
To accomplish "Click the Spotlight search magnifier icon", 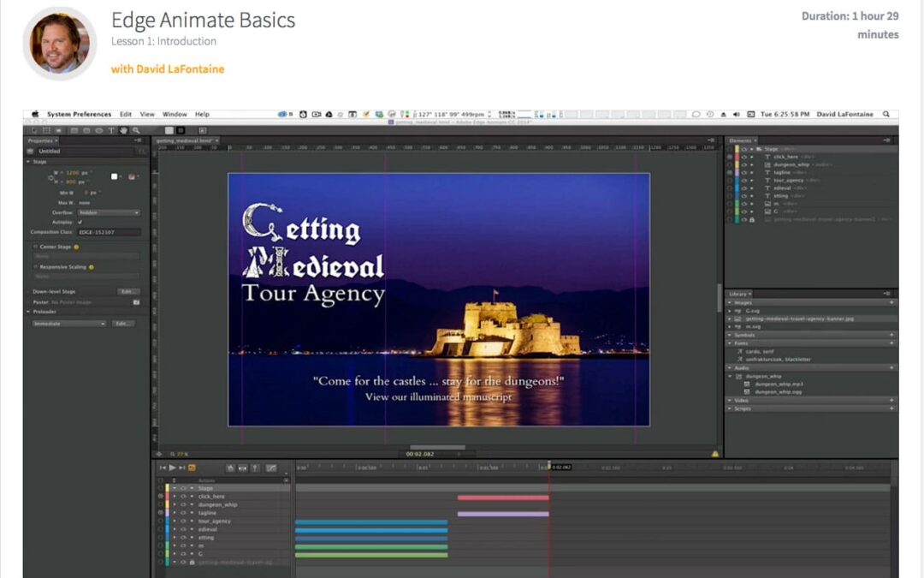I will (x=885, y=114).
